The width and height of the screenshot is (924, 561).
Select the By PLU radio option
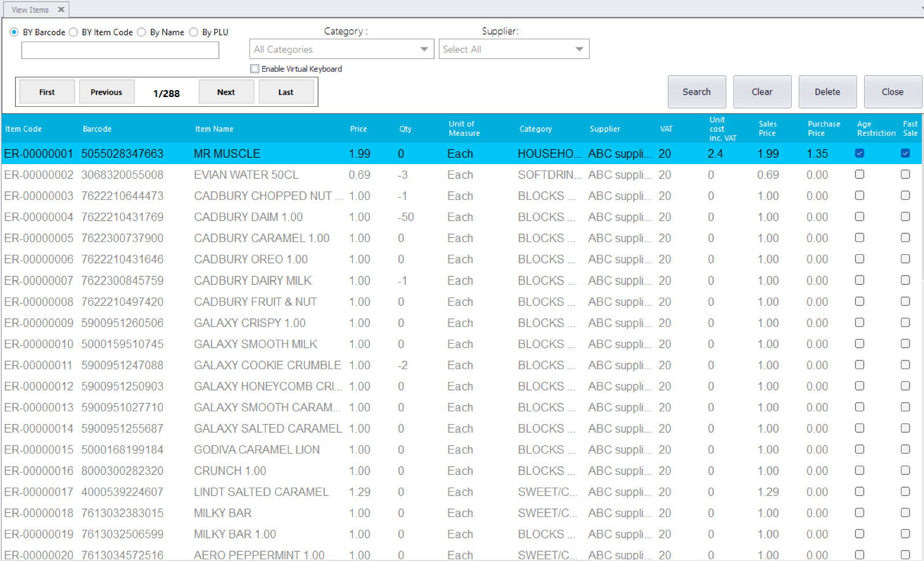pyautogui.click(x=193, y=32)
